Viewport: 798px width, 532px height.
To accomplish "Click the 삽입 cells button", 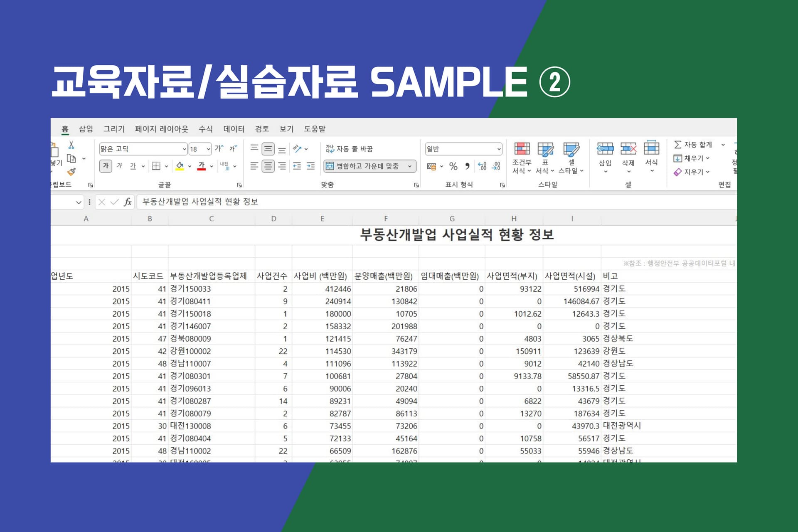I will 605,158.
